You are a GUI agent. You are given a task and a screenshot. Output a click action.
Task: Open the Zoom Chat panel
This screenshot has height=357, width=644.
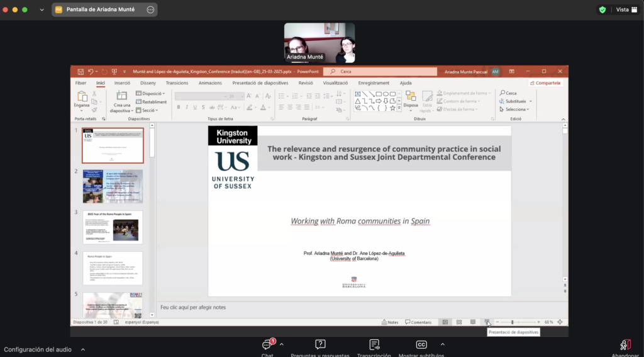267,346
